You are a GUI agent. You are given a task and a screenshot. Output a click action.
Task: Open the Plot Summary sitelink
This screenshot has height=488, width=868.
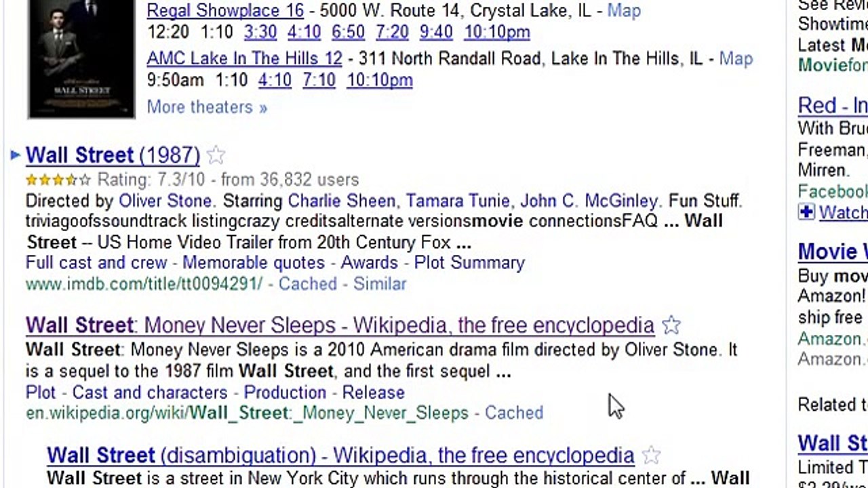pyautogui.click(x=469, y=263)
